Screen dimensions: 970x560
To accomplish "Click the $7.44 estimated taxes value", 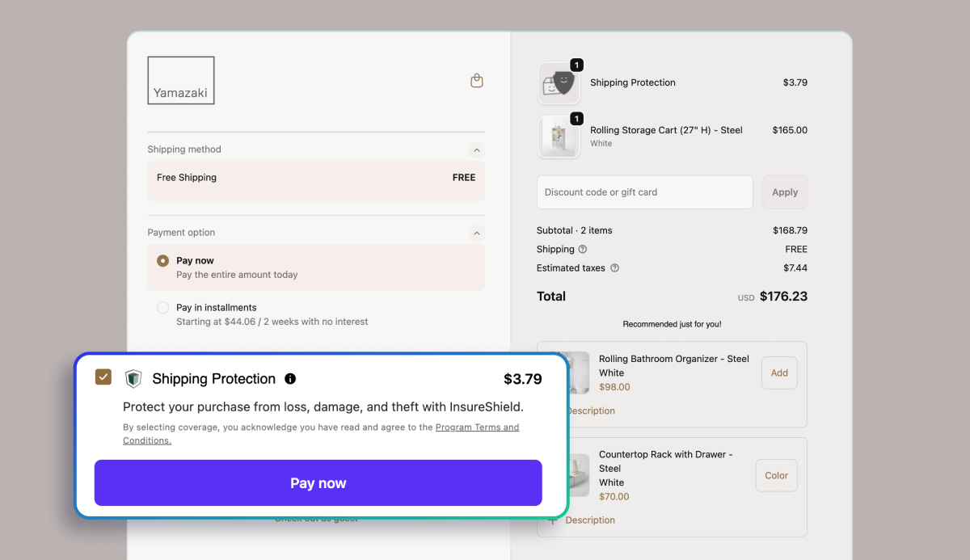I will click(x=795, y=268).
